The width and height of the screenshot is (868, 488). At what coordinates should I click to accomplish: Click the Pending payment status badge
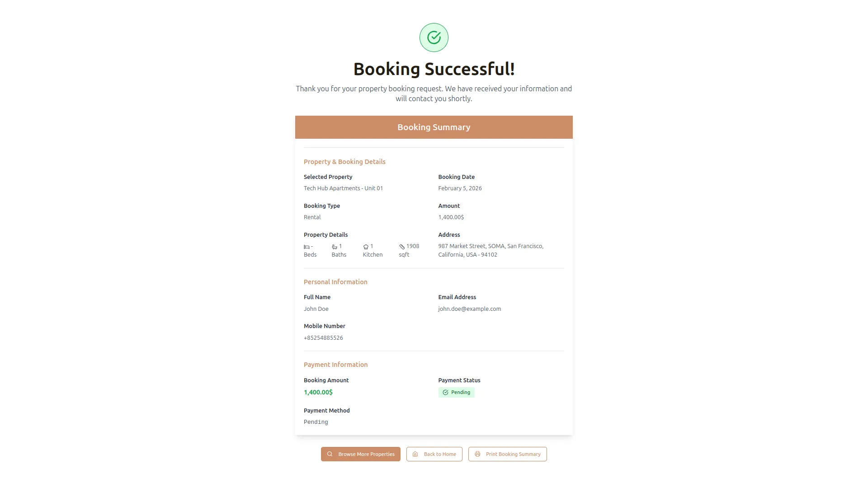point(457,392)
